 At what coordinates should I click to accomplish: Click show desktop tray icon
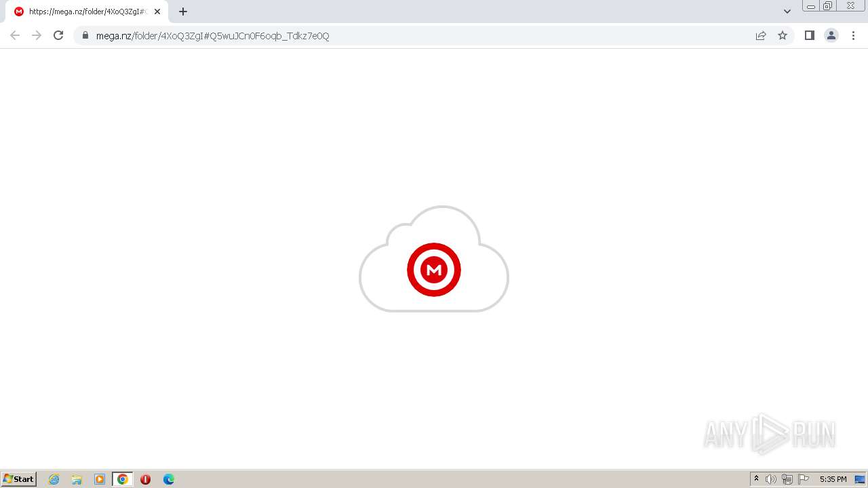coord(860,479)
